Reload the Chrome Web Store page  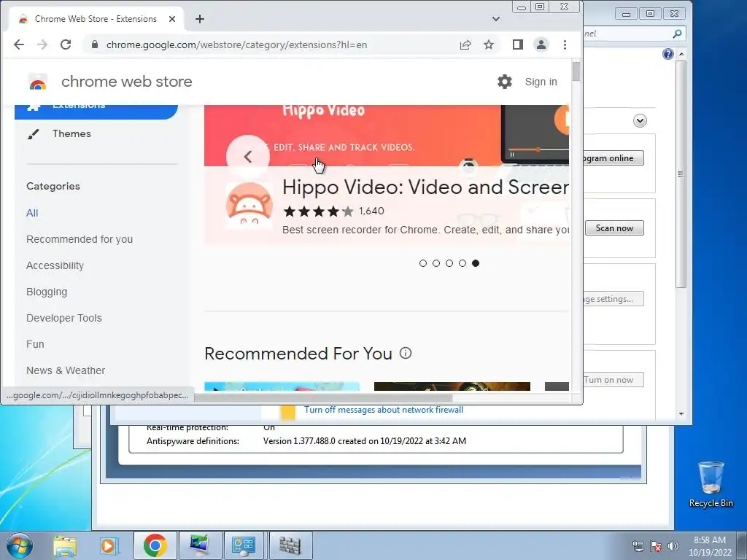click(66, 44)
